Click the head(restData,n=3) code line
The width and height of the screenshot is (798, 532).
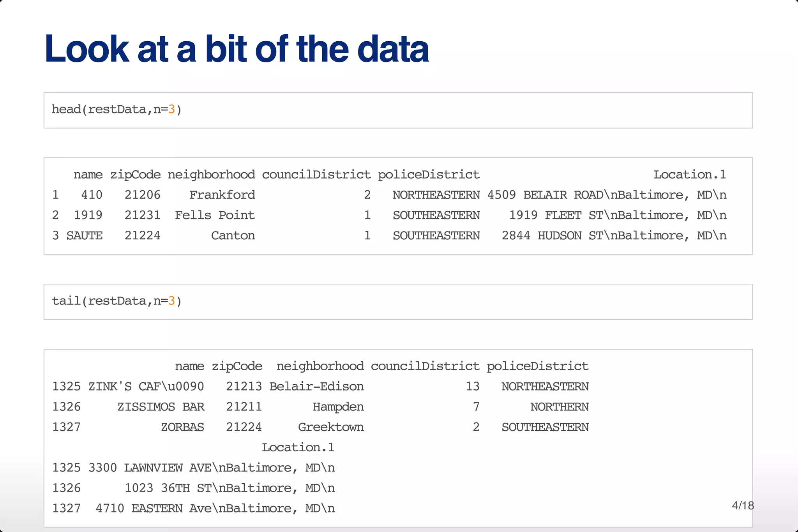tap(117, 110)
